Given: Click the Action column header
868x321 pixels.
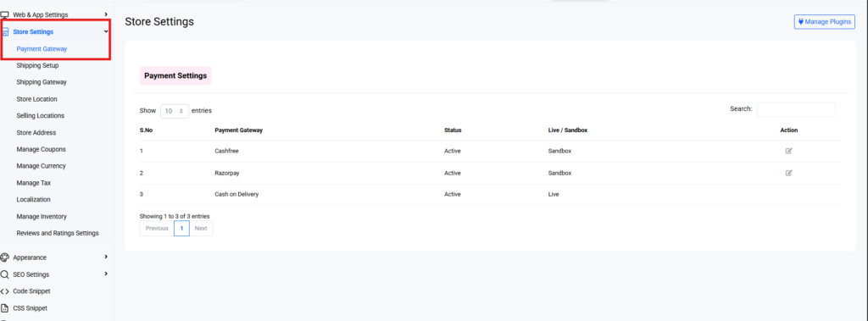Looking at the screenshot, I should (x=789, y=130).
